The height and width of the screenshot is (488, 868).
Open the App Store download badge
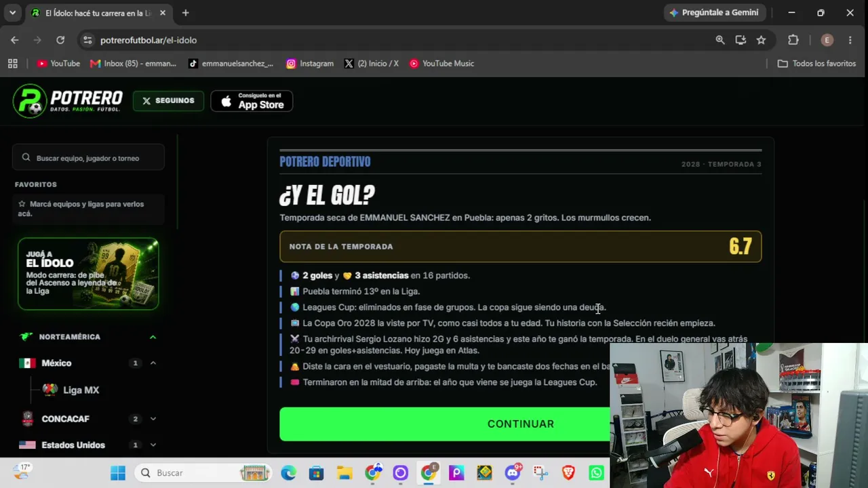coord(252,101)
